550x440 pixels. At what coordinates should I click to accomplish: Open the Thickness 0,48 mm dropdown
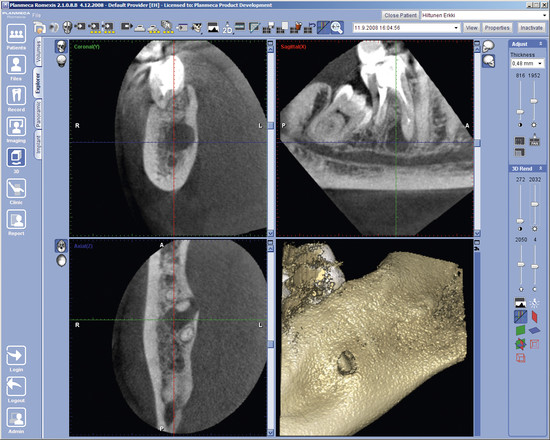(x=527, y=64)
